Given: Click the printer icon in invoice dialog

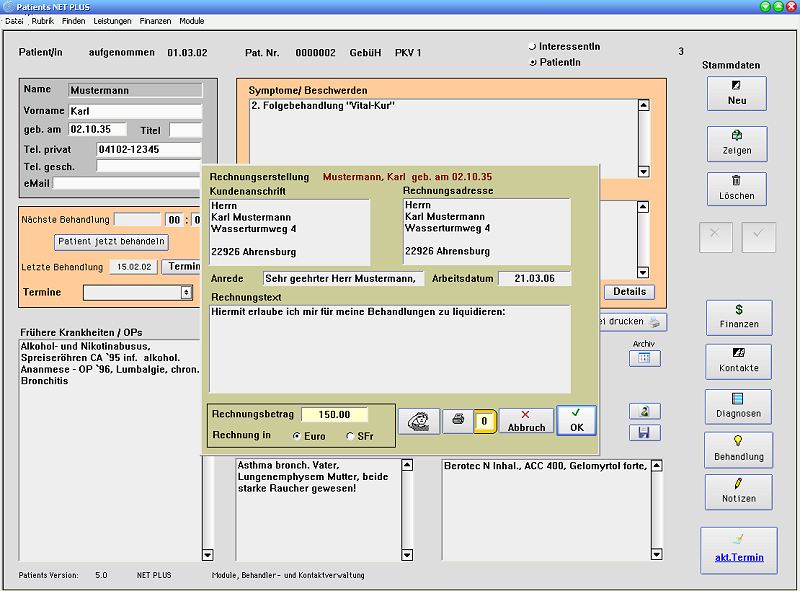Looking at the screenshot, I should [x=458, y=421].
